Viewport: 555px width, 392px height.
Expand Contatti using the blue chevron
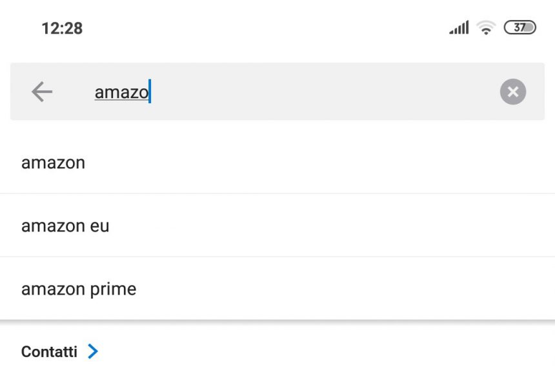point(93,351)
